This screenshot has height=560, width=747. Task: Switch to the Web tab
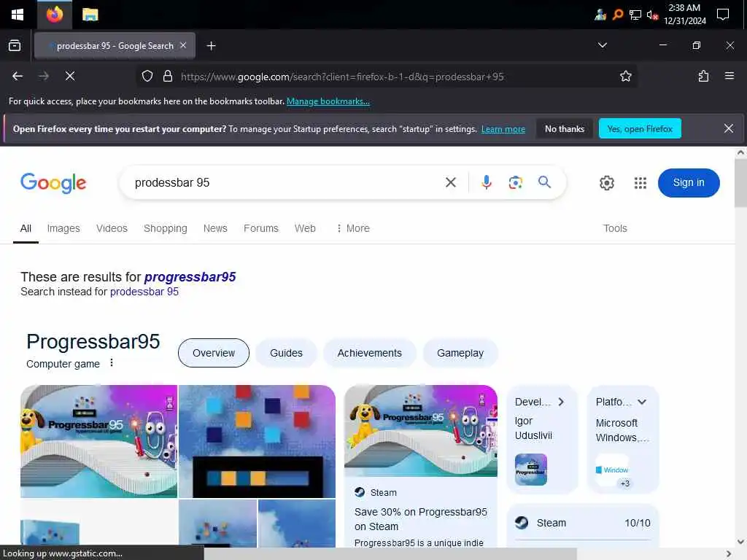305,228
